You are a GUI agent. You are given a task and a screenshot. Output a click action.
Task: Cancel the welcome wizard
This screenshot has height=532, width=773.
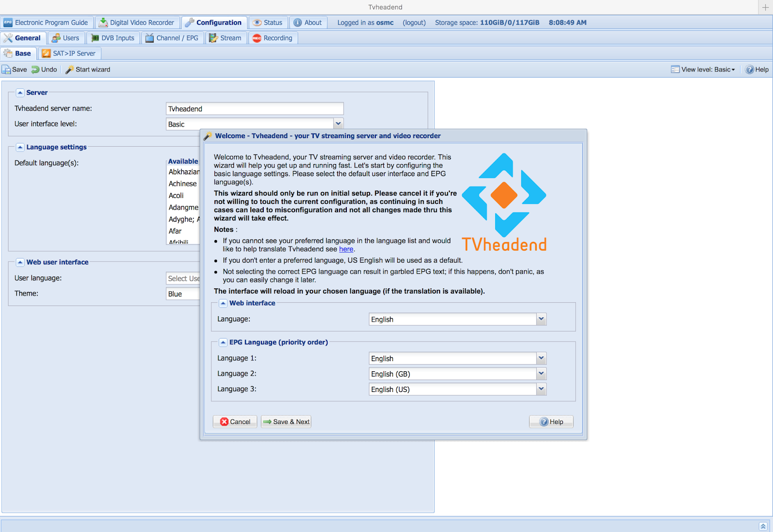coord(235,422)
